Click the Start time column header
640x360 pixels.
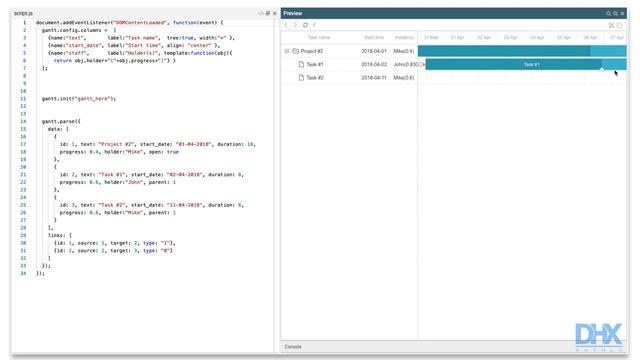pos(374,38)
